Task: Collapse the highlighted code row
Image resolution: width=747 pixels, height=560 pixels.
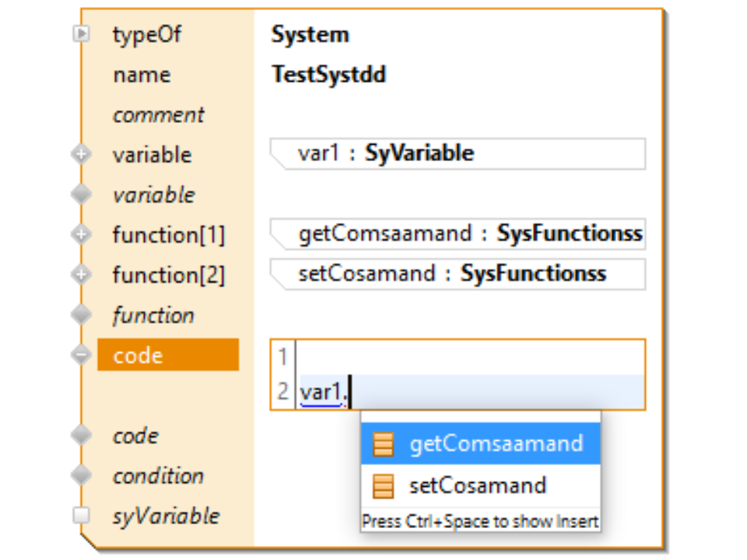Action: [82, 355]
